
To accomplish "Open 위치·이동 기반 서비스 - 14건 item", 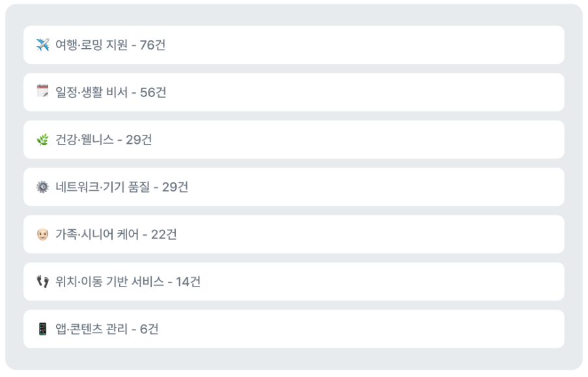I will [x=294, y=281].
